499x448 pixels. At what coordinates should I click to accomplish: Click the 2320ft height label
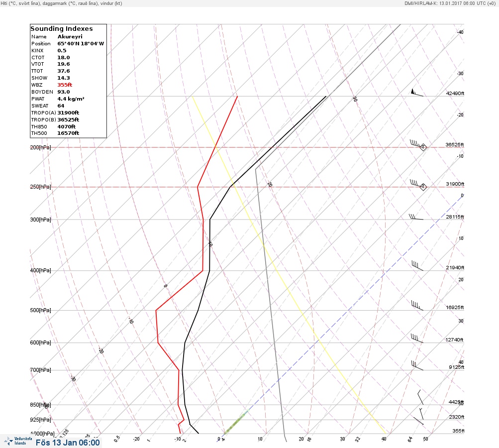[456, 417]
